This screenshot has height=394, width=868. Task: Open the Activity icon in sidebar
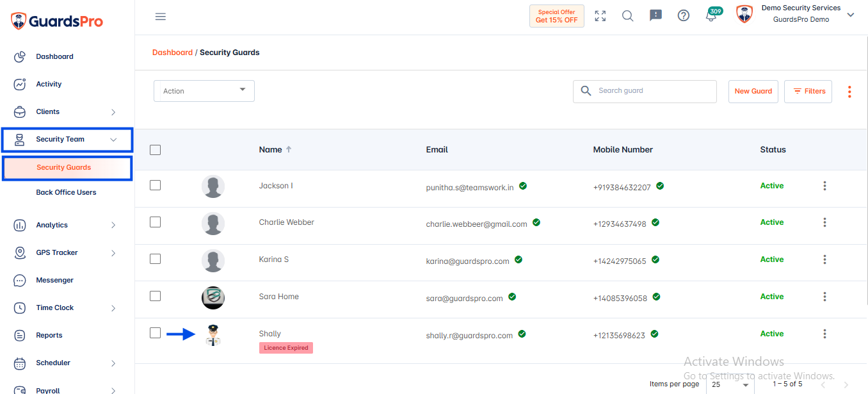point(20,85)
